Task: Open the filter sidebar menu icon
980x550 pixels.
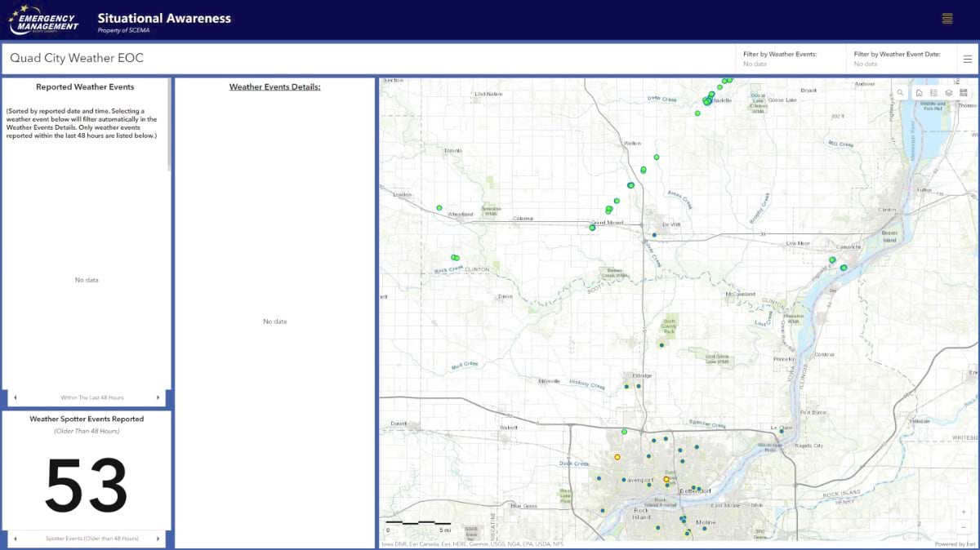Action: click(x=967, y=59)
